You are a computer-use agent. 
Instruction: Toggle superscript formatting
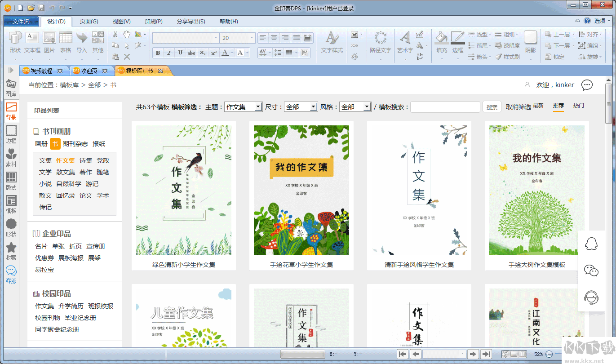(x=214, y=53)
